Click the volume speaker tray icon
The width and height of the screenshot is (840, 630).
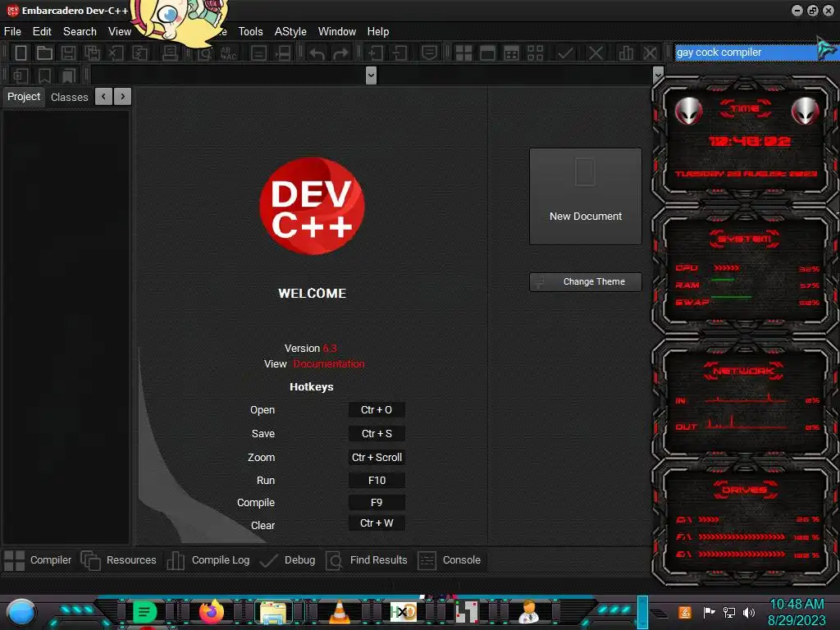click(x=748, y=612)
